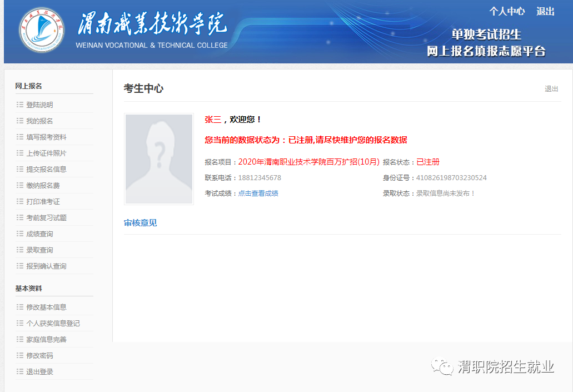Open 家庭信息完善 sidebar entry
The image size is (573, 392).
tap(47, 339)
